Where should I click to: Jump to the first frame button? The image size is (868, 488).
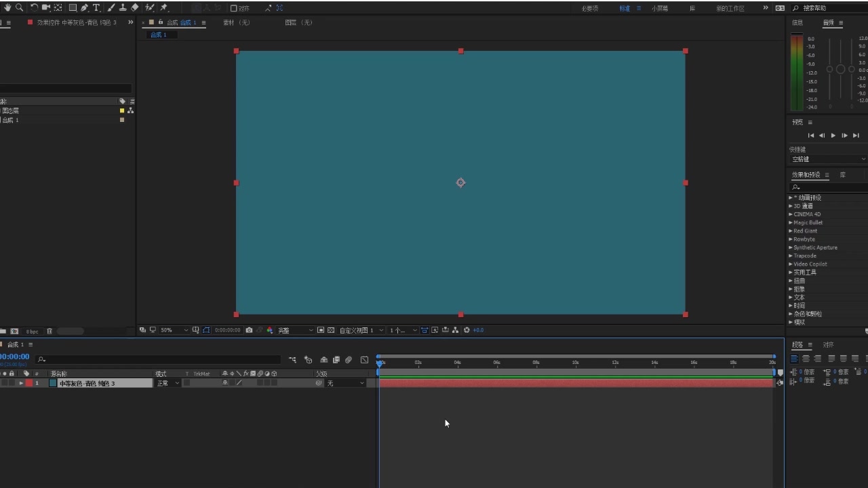coord(810,136)
